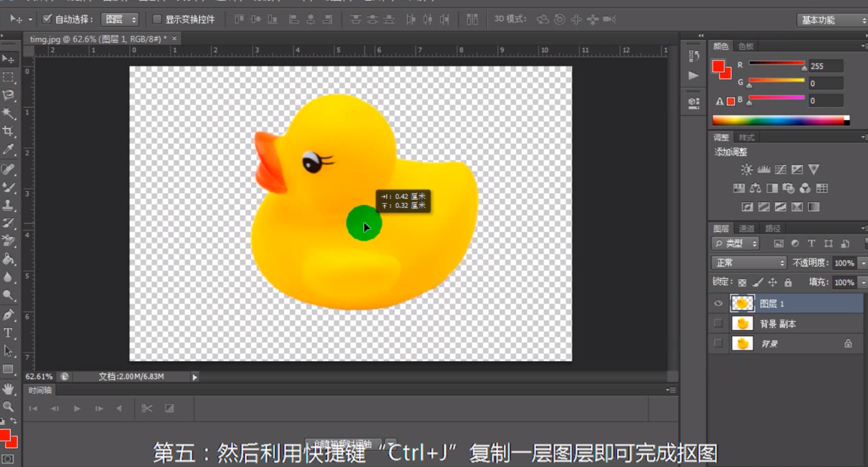Select the Paint Bucket tool
The height and width of the screenshot is (467, 868).
click(8, 259)
